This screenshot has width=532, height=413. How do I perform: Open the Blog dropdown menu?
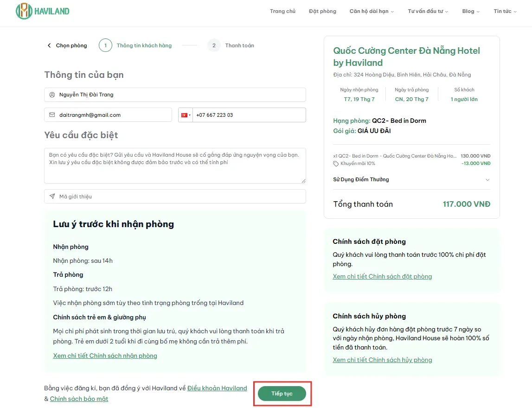[x=471, y=11]
